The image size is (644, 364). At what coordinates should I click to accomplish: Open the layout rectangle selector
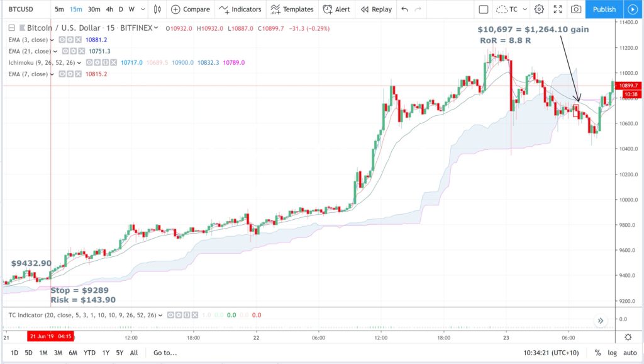pyautogui.click(x=484, y=9)
